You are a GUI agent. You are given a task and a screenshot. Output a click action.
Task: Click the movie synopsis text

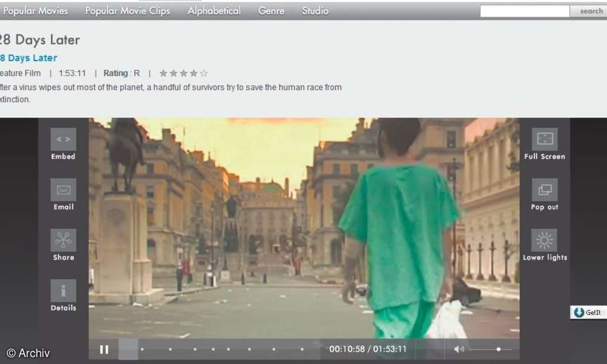(171, 94)
